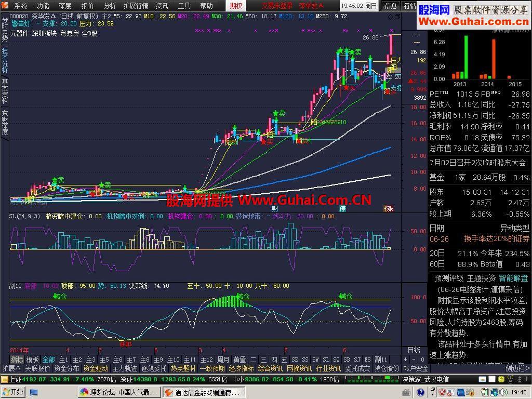Screen dimensions: 532x399
Task: Click the signal tower status icon
Action: 510,379
